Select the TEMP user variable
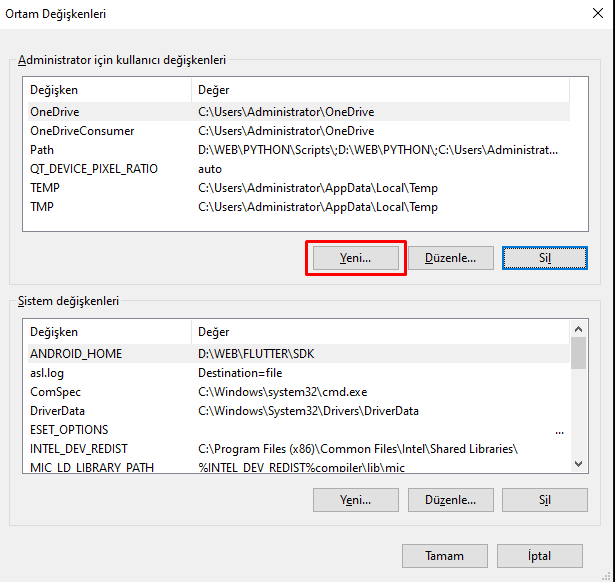 click(45, 188)
